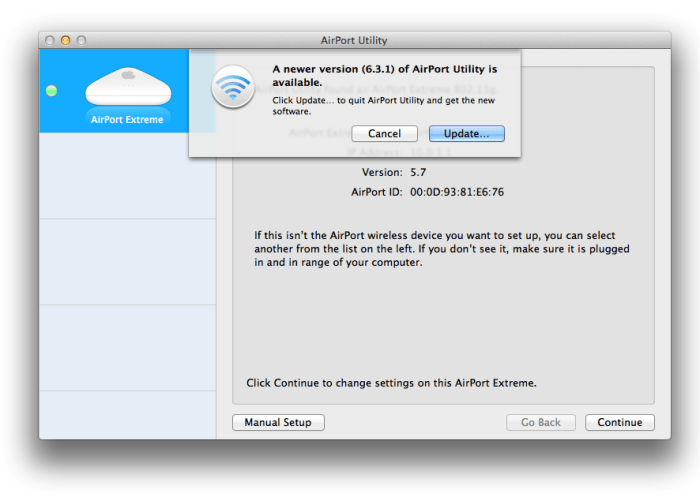The width and height of the screenshot is (700, 497).
Task: Cancel the AirPort Utility update prompt
Action: coord(384,134)
